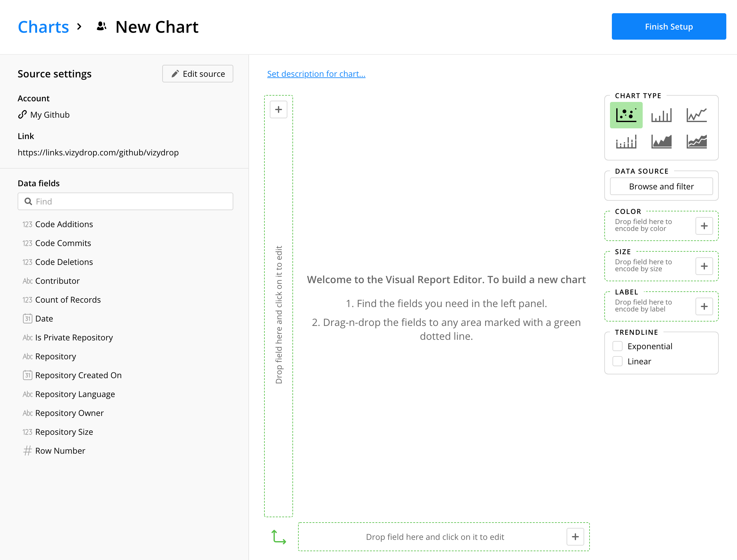Click Finish Setup
Screen dimensions: 737x560
tap(668, 26)
